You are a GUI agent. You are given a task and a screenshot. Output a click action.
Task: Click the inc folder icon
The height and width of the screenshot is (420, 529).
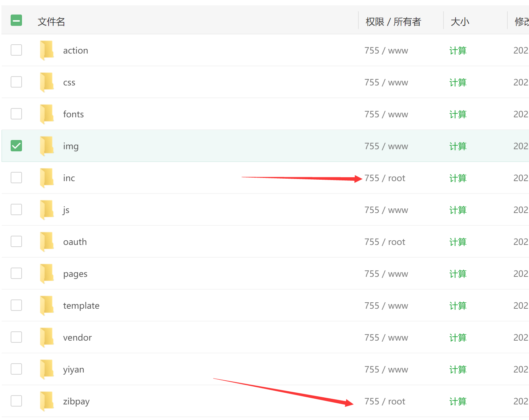click(46, 178)
